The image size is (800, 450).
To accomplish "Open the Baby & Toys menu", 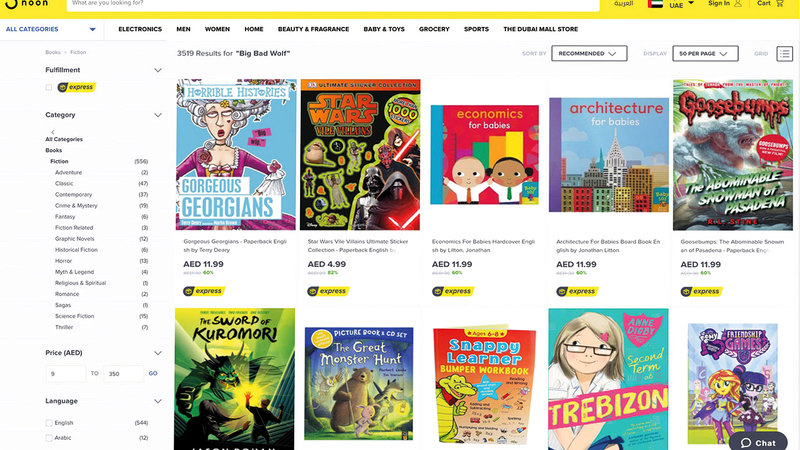I will pos(384,29).
